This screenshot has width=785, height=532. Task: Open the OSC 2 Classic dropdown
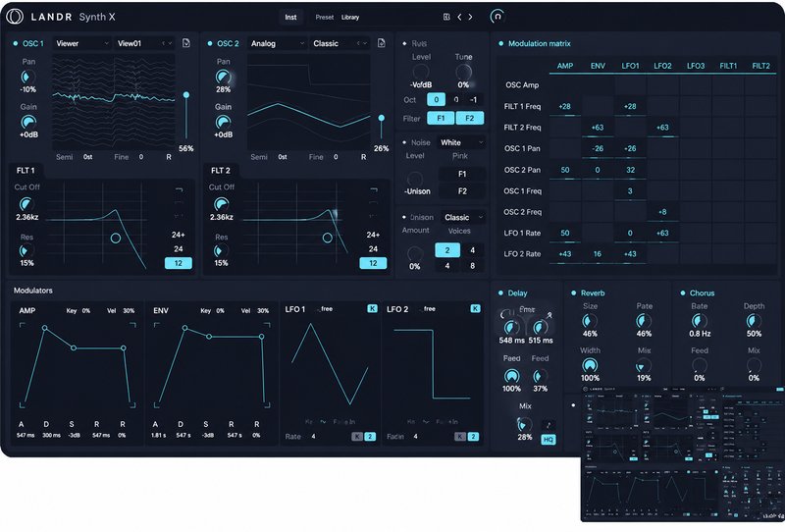coord(340,43)
